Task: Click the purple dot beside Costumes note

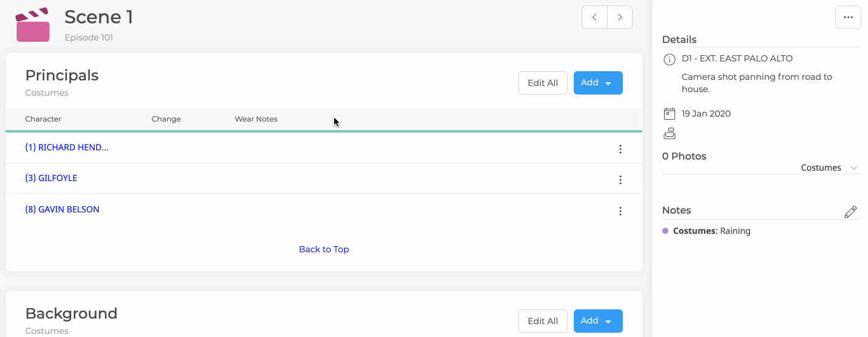Action: [x=665, y=231]
